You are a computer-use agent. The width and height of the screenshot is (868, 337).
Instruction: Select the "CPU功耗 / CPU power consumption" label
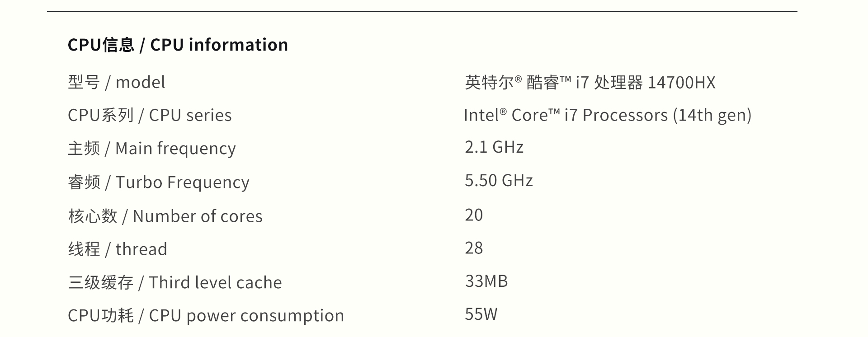(x=206, y=315)
